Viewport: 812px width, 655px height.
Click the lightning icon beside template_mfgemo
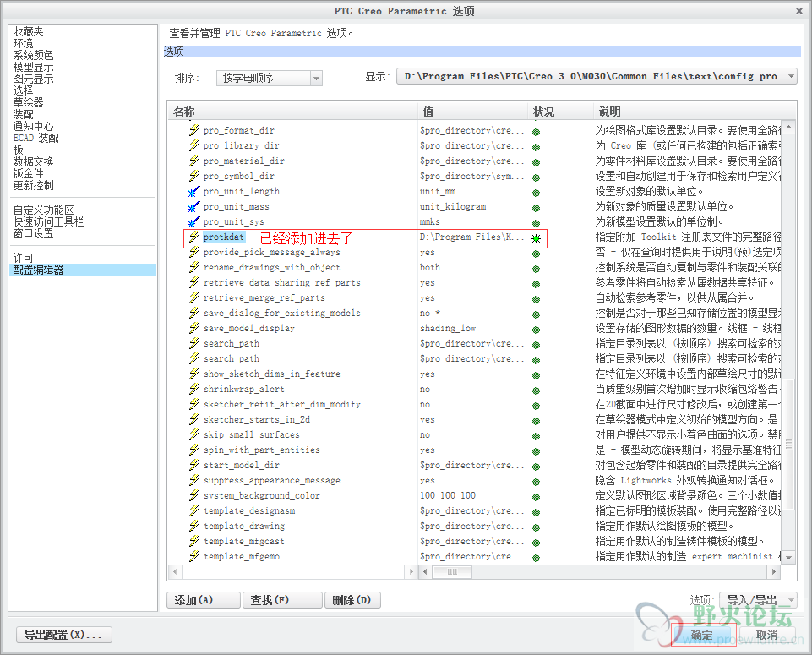click(x=194, y=556)
